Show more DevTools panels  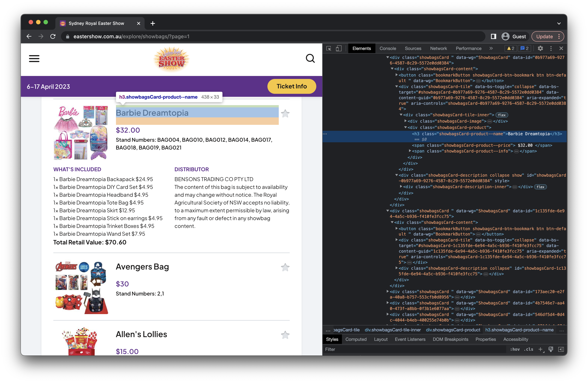click(x=491, y=48)
